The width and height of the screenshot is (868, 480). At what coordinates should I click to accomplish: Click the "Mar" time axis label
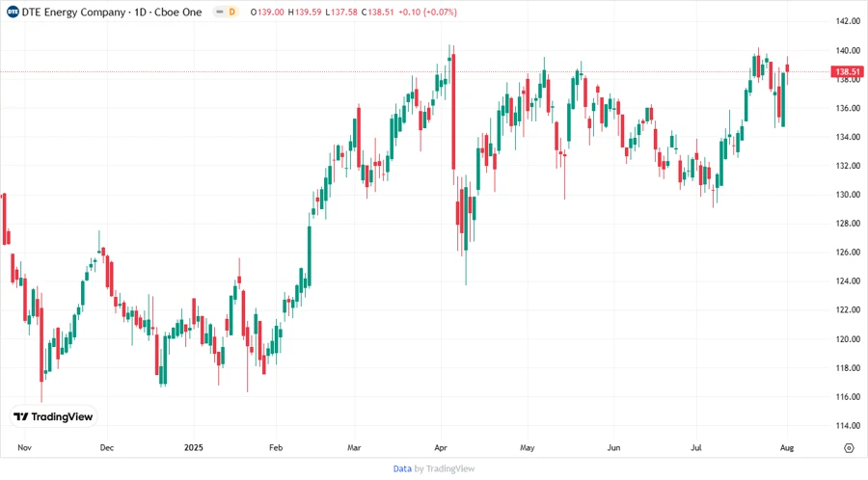click(354, 447)
